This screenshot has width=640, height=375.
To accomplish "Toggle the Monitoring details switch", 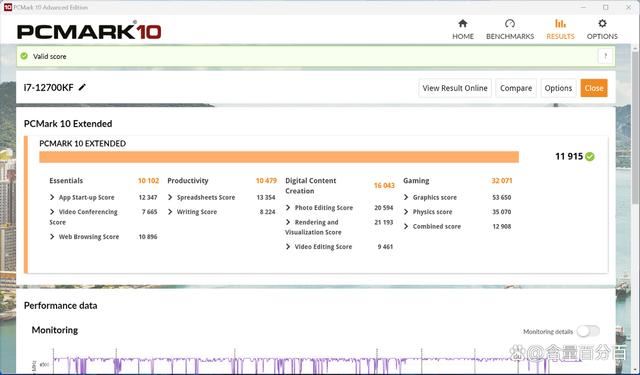I will (588, 331).
